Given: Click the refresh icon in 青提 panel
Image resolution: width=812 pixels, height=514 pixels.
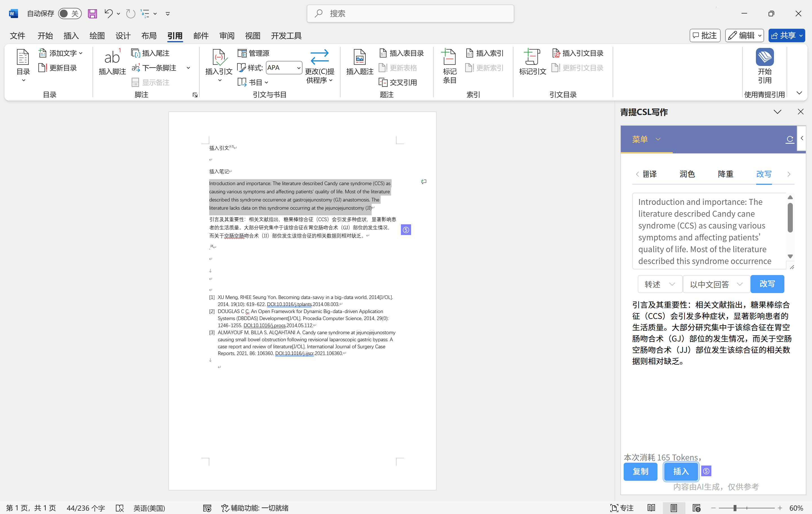Looking at the screenshot, I should click(x=790, y=139).
